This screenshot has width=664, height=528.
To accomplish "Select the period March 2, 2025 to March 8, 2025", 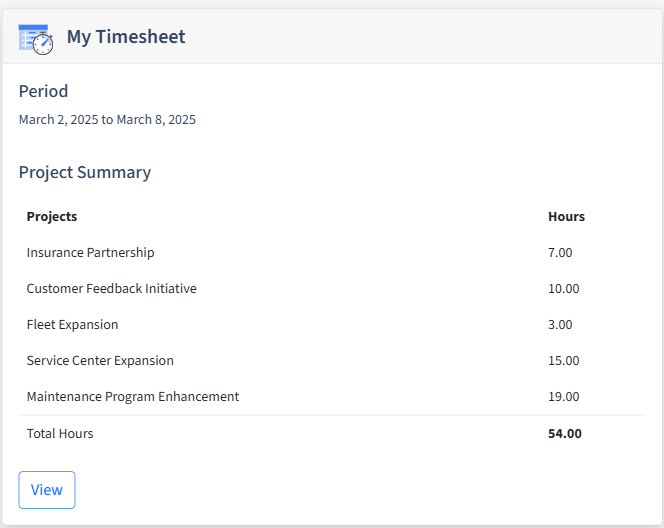I will coord(107,120).
